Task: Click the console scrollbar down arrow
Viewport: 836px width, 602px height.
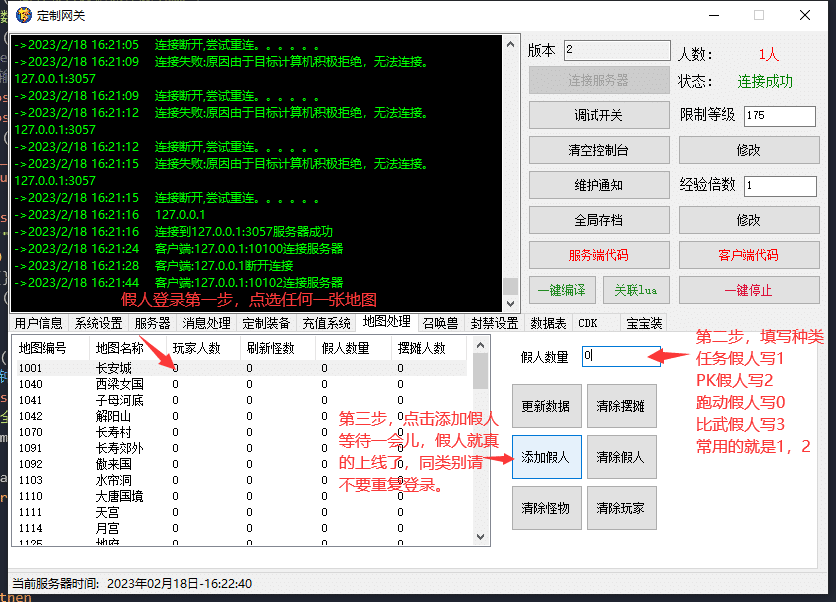Action: 511,303
